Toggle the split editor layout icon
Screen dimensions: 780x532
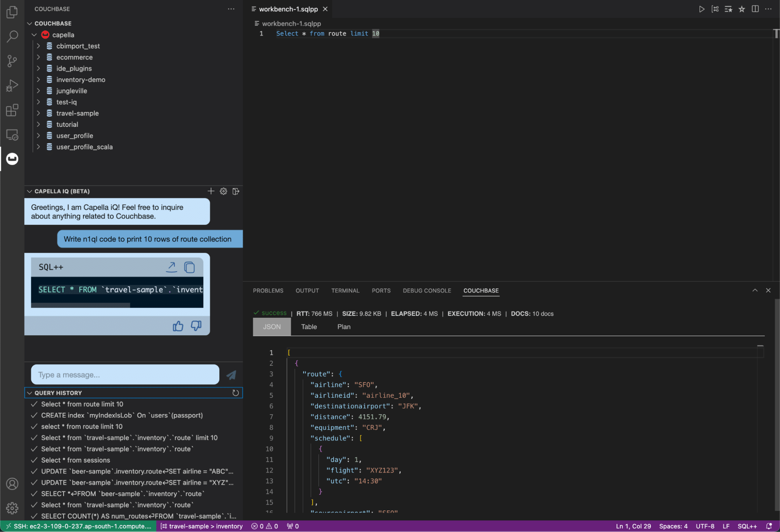click(755, 9)
